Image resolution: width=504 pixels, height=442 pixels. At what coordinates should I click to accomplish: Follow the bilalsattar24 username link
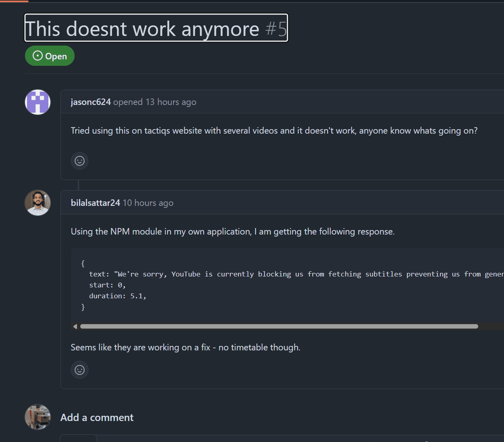point(95,203)
